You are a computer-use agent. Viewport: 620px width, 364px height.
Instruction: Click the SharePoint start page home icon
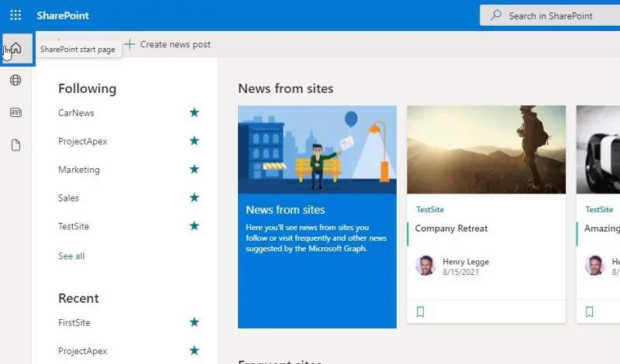tap(15, 48)
